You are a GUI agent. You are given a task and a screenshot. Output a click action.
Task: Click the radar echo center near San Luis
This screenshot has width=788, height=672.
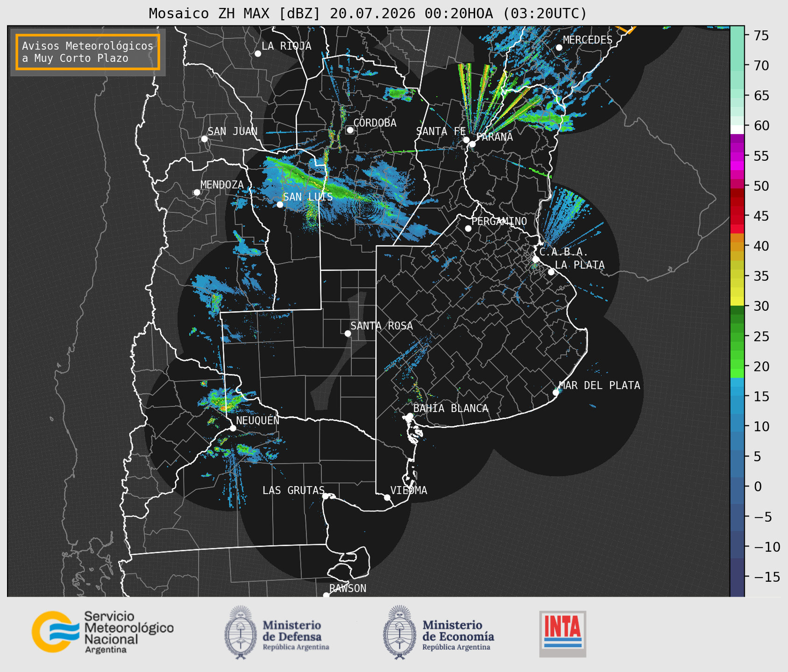(x=366, y=206)
